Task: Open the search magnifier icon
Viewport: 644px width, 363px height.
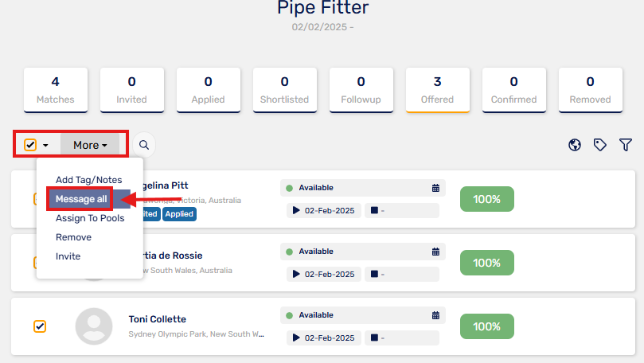Action: pos(144,145)
